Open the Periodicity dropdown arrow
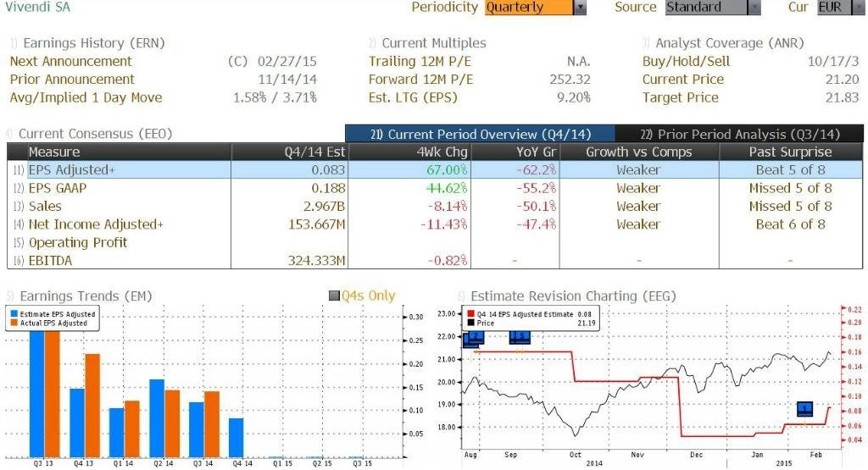868x470 pixels. [x=580, y=8]
